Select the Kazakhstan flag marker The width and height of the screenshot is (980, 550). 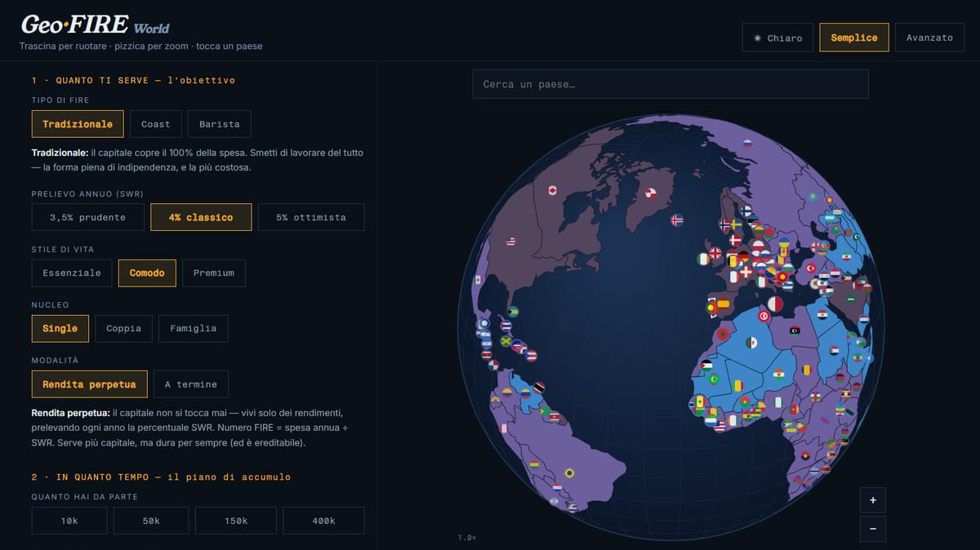point(813,197)
